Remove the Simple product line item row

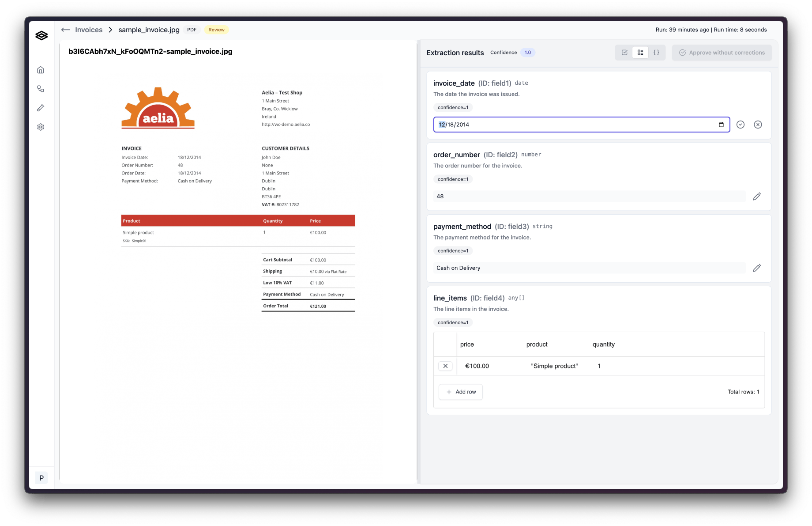point(445,366)
